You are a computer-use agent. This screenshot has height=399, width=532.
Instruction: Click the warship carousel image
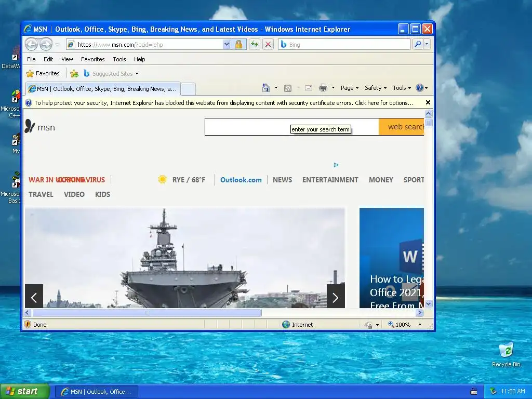[x=185, y=258]
